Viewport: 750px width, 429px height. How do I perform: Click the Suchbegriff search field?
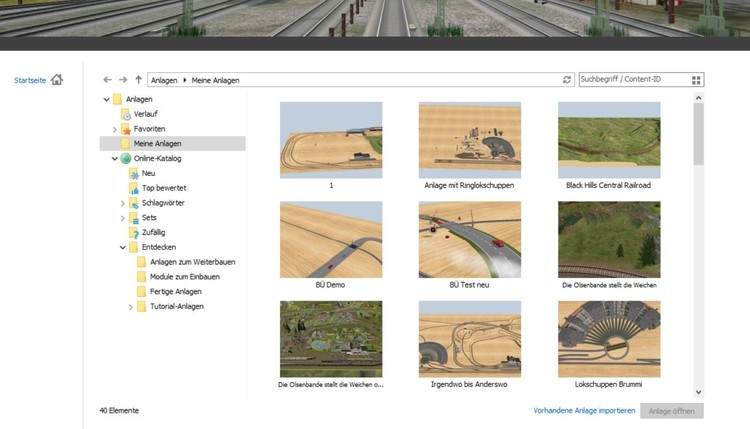tap(630, 80)
